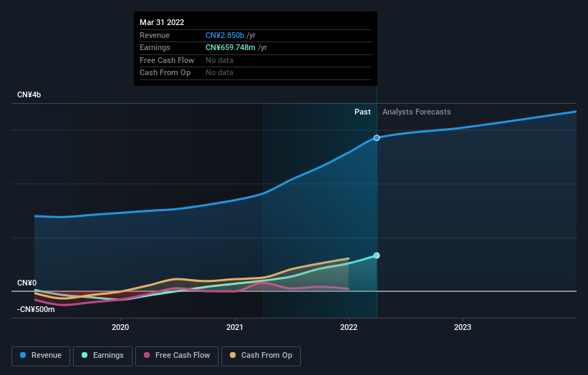The height and width of the screenshot is (375, 588).
Task: Click No data beside Cash From Op
Action: point(219,73)
